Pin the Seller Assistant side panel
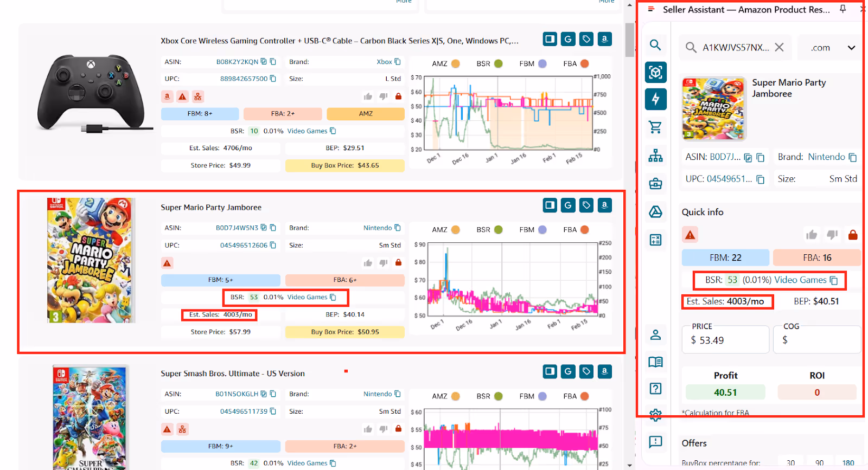Image resolution: width=868 pixels, height=470 pixels. 843,9
